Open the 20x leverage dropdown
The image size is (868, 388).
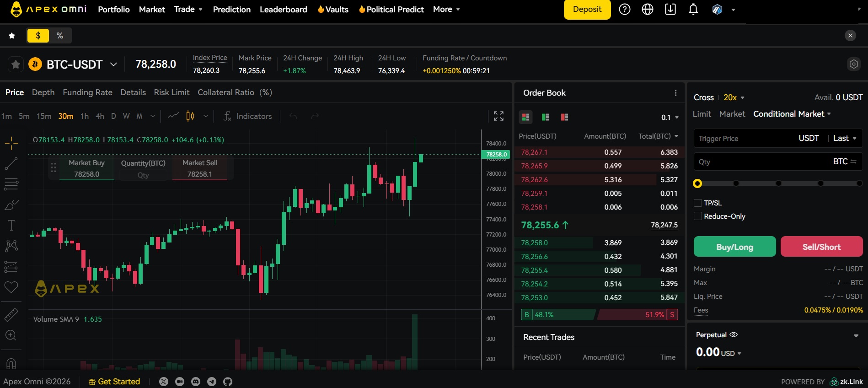tap(734, 97)
